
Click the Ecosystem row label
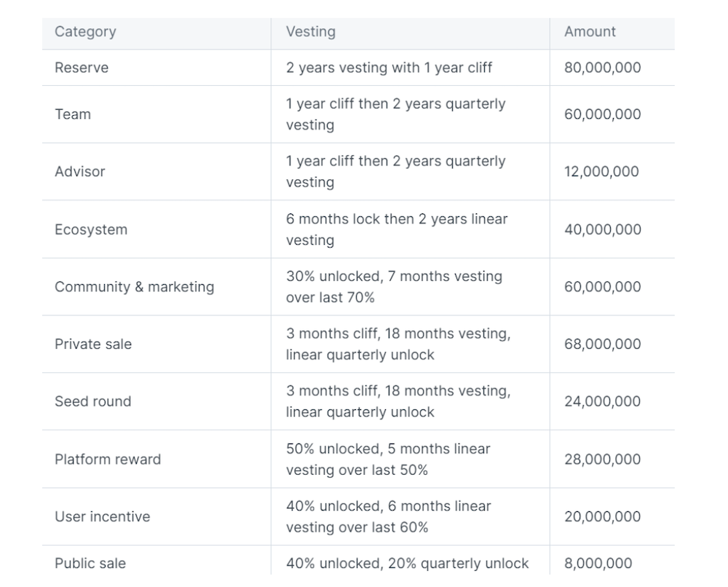[x=91, y=229]
